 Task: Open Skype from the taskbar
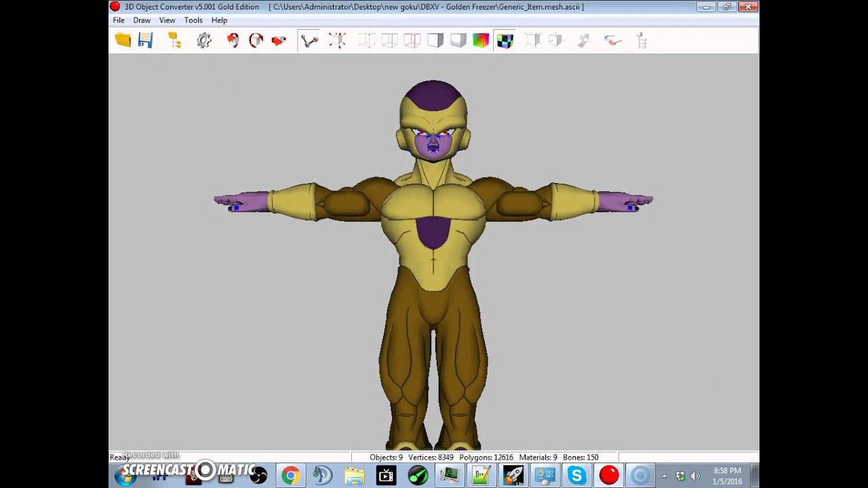pos(576,476)
